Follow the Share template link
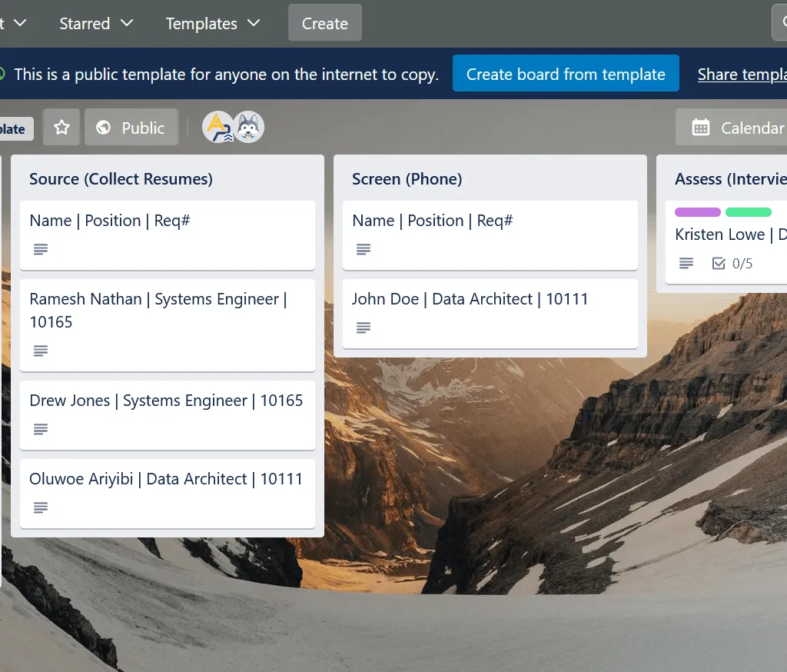787x672 pixels. tap(742, 75)
